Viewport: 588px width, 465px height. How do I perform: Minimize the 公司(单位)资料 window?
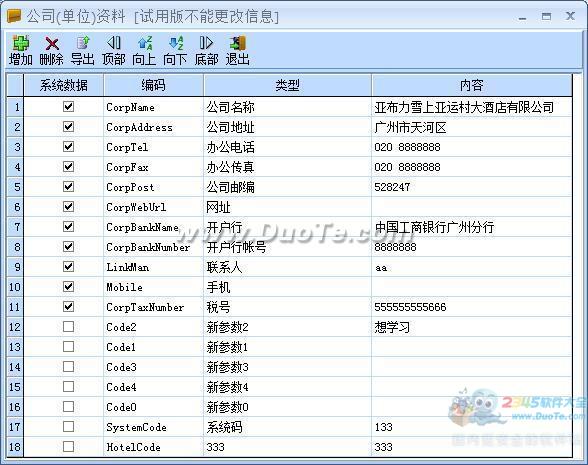point(522,17)
